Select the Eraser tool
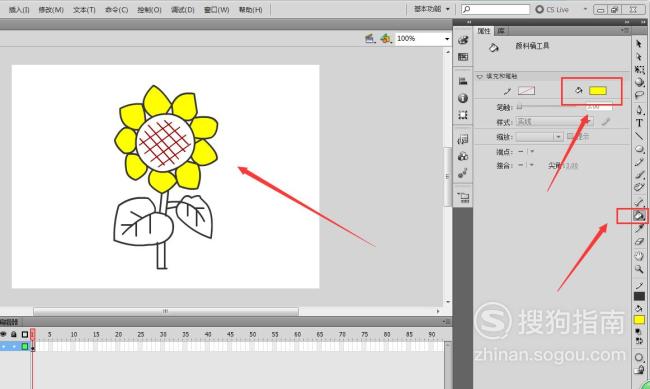Screen dimensions: 650x389 point(639,241)
